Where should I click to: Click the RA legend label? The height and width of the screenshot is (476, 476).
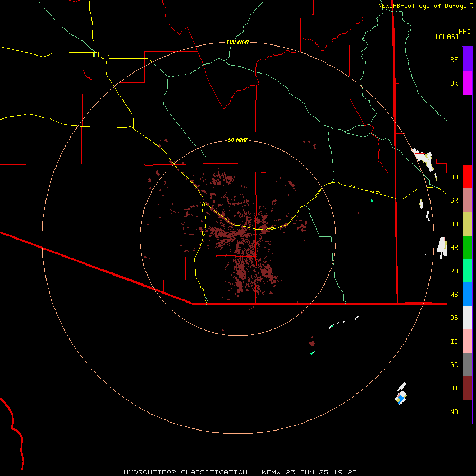[x=454, y=271]
